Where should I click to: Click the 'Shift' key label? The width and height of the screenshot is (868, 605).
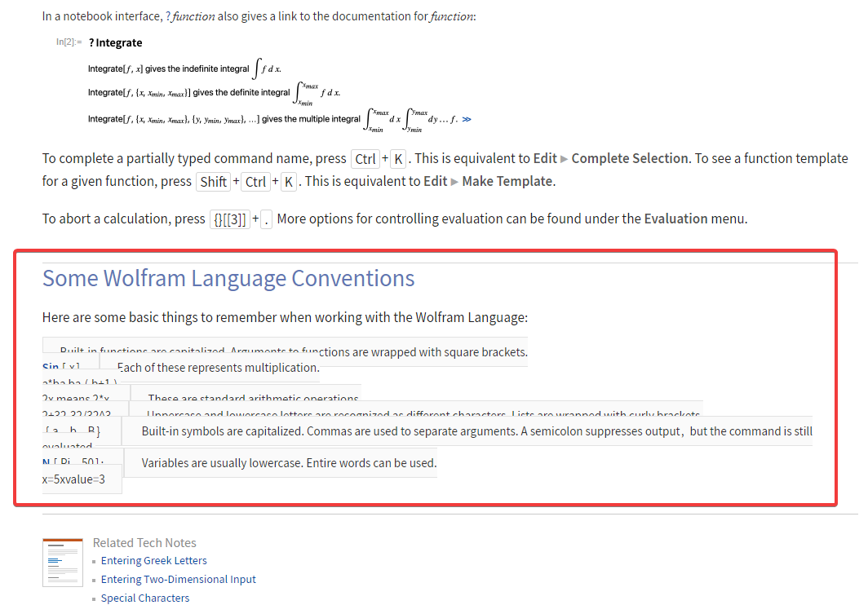click(x=213, y=182)
